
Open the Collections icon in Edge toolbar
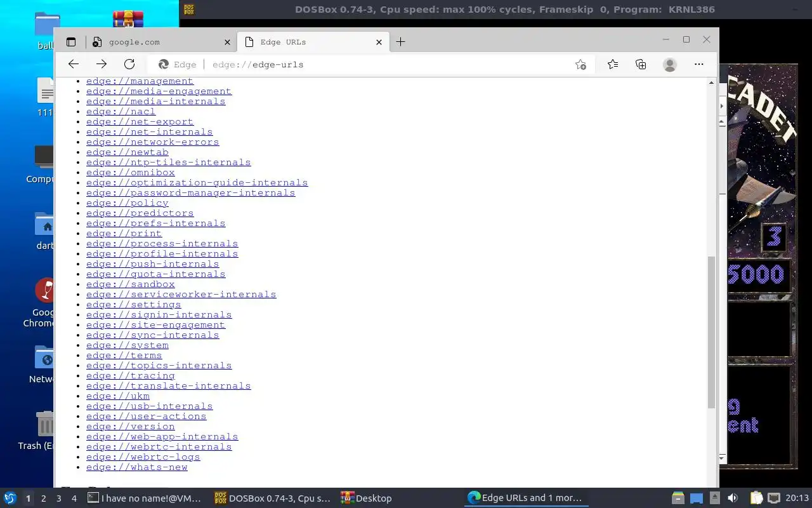(x=641, y=64)
